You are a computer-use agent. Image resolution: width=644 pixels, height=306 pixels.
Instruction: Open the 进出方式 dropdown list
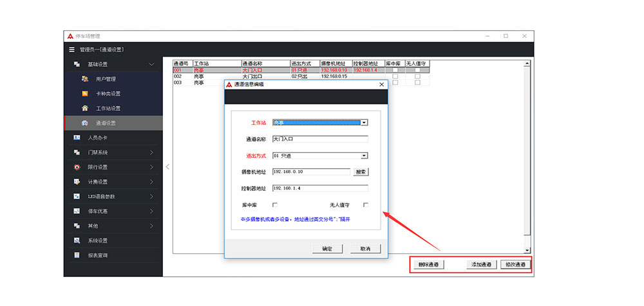(364, 155)
